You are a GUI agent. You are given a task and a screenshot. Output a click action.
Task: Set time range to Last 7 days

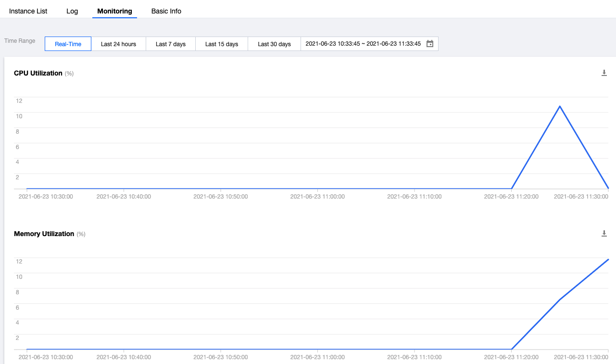click(x=171, y=44)
